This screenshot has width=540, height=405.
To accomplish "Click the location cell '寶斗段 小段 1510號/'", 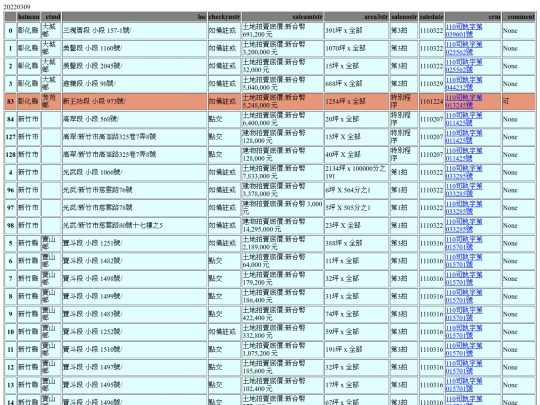I will tap(135, 350).
